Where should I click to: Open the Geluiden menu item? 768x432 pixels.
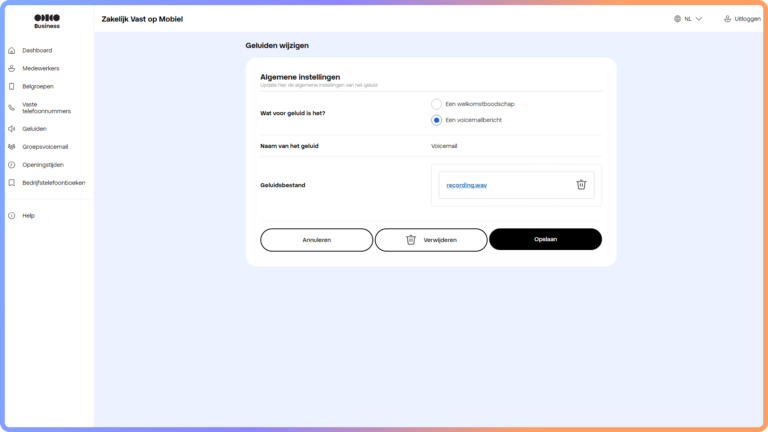coord(34,129)
